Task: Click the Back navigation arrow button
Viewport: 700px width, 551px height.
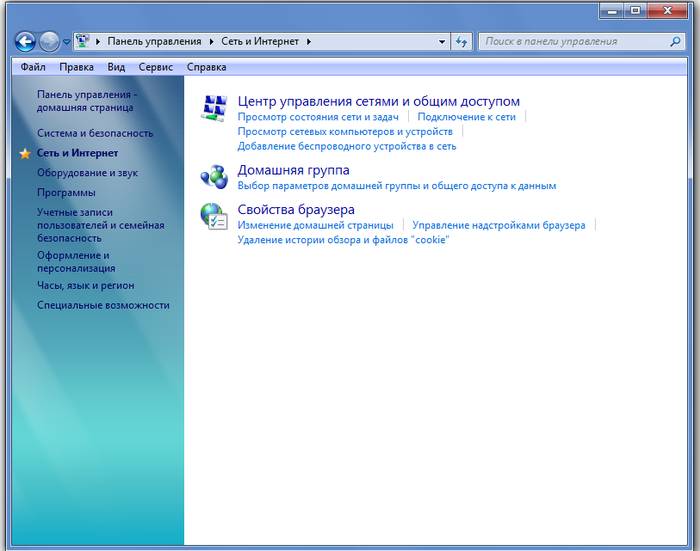Action: coord(25,42)
